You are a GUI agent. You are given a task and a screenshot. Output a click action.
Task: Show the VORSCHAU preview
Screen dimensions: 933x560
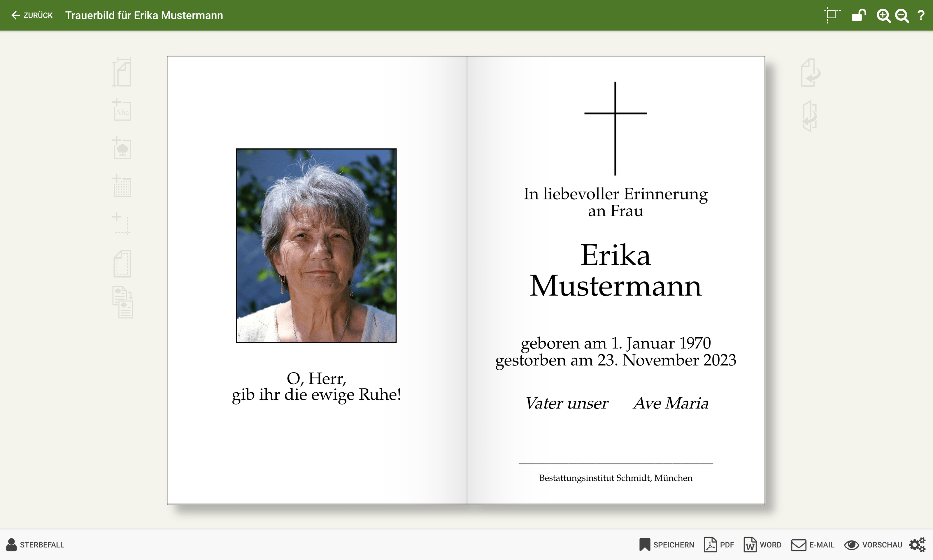tap(873, 545)
